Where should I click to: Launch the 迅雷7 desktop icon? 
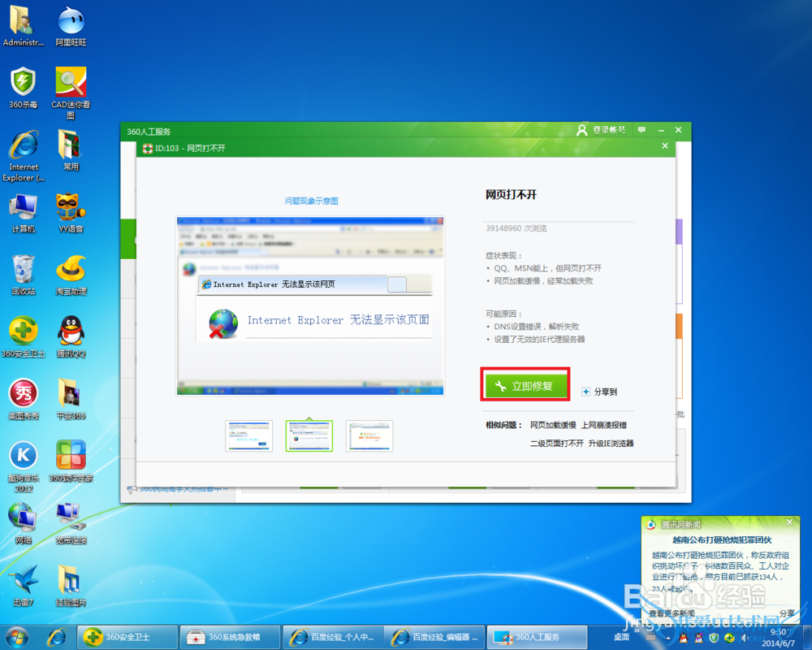click(24, 587)
